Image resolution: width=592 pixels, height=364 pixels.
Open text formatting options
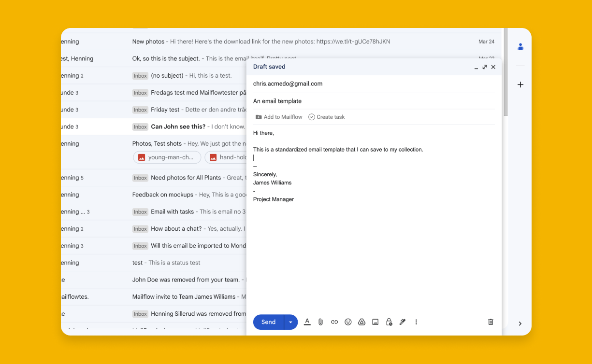coord(307,322)
